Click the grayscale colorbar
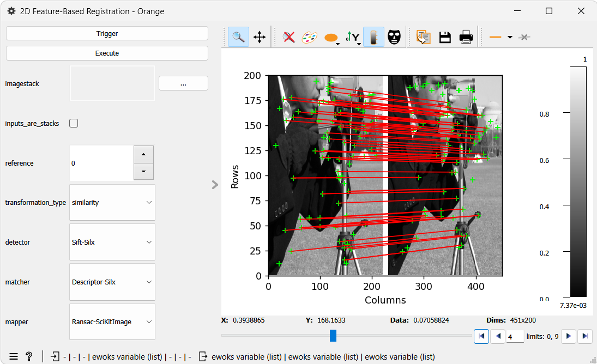 coord(578,182)
